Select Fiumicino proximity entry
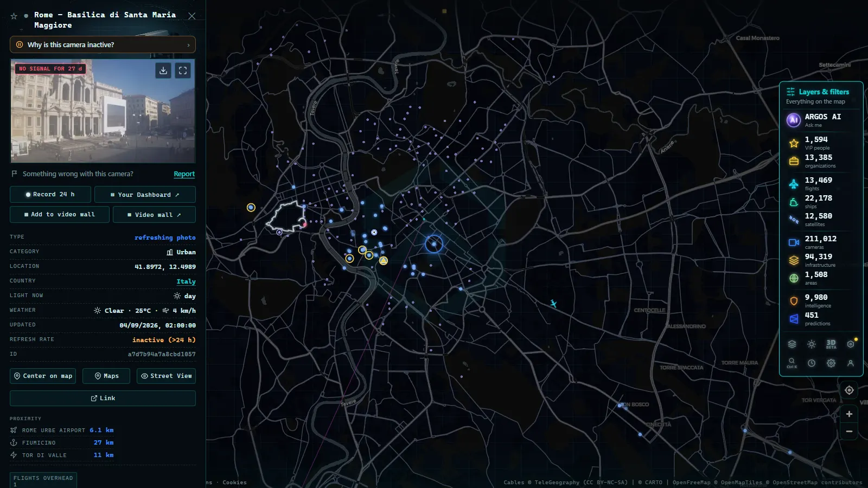Image resolution: width=868 pixels, height=488 pixels. click(x=62, y=442)
